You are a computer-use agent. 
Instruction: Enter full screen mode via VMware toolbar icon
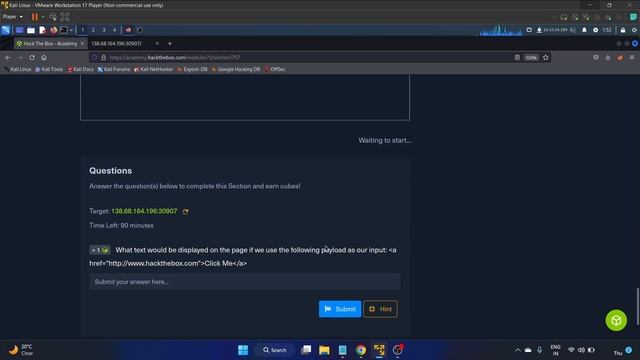[64, 17]
